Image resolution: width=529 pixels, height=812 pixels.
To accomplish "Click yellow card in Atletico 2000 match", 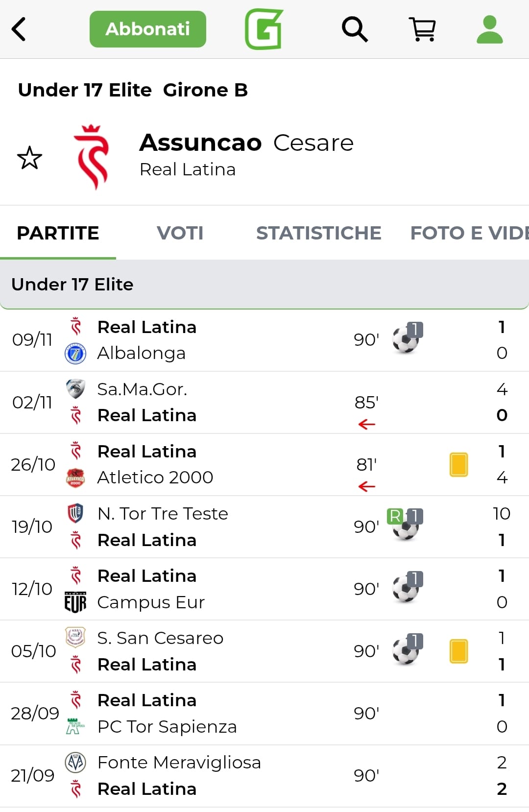I will [x=458, y=464].
